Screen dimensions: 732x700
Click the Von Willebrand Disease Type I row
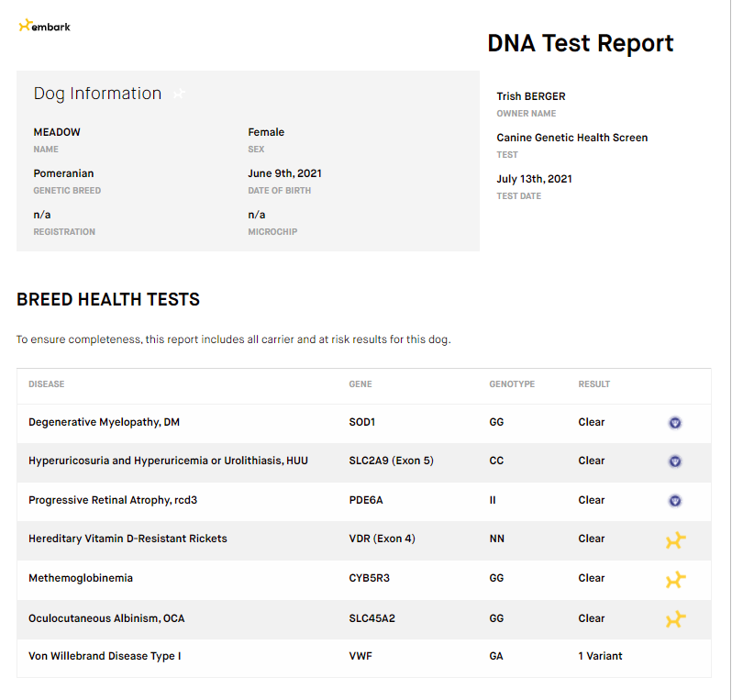tap(364, 657)
